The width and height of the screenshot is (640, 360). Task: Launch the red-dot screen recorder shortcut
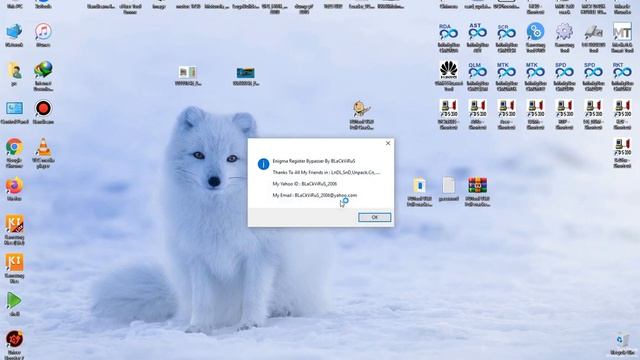pos(43,113)
